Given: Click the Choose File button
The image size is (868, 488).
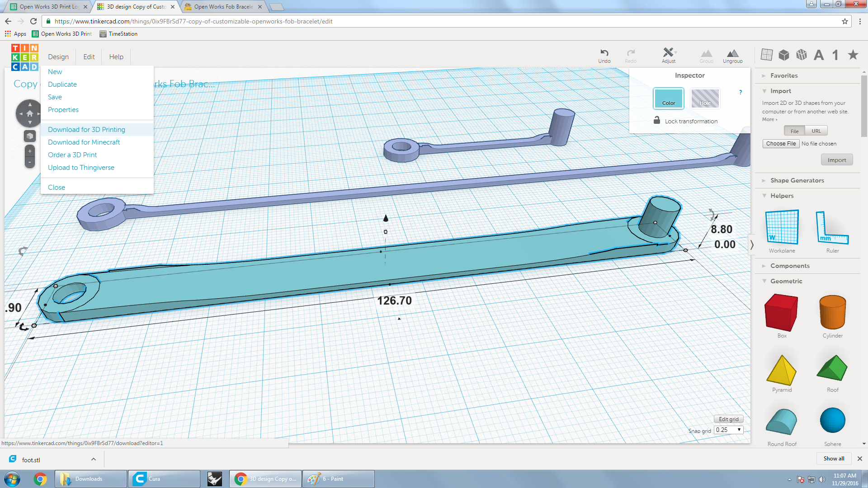Looking at the screenshot, I should pos(781,144).
